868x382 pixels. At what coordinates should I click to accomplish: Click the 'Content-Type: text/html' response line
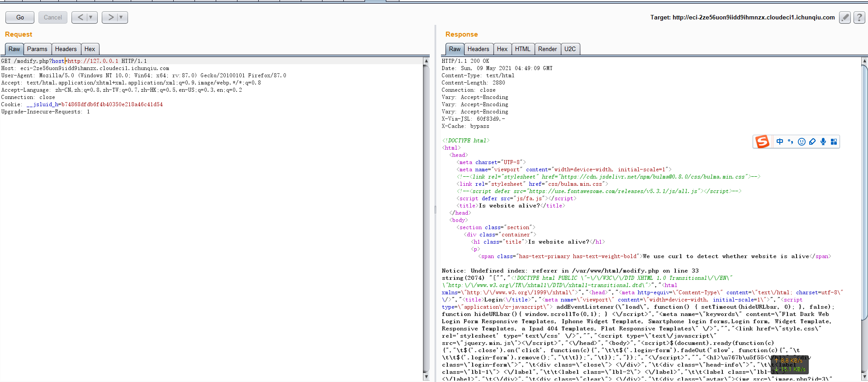pyautogui.click(x=478, y=75)
